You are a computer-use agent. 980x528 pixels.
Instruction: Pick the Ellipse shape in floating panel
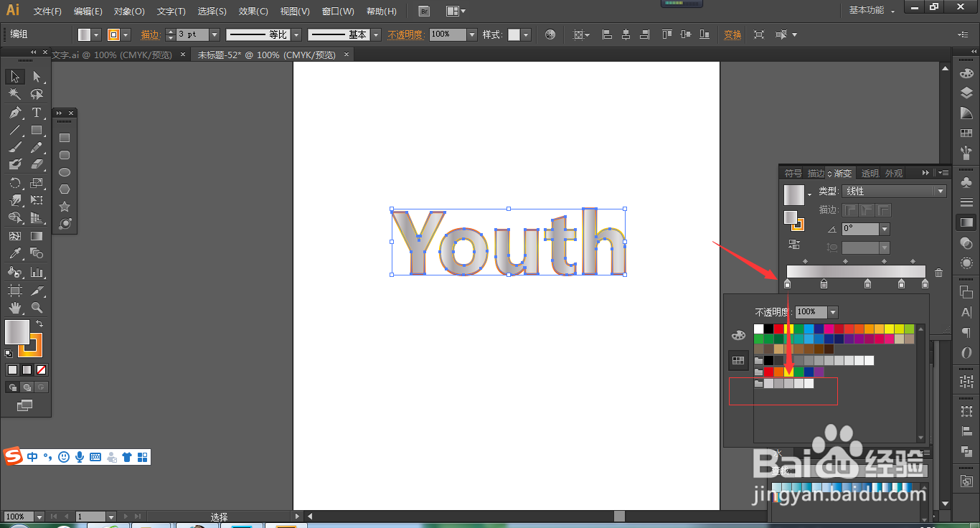pyautogui.click(x=65, y=172)
